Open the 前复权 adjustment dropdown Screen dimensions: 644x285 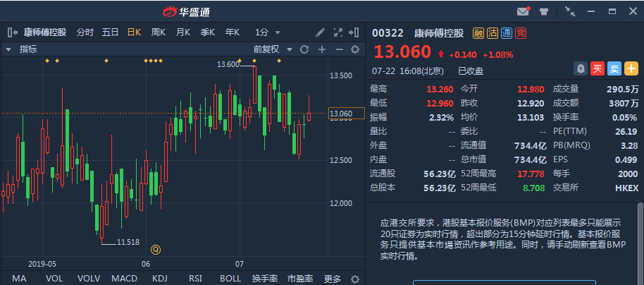(x=273, y=49)
